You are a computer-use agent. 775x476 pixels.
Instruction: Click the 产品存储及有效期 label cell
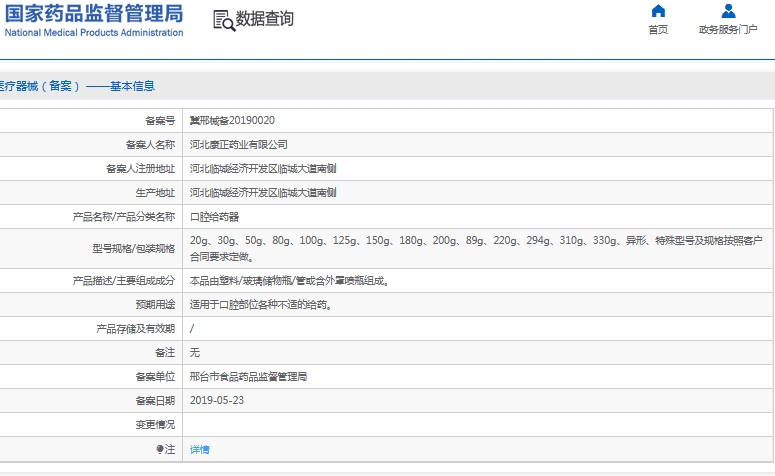[91, 329]
